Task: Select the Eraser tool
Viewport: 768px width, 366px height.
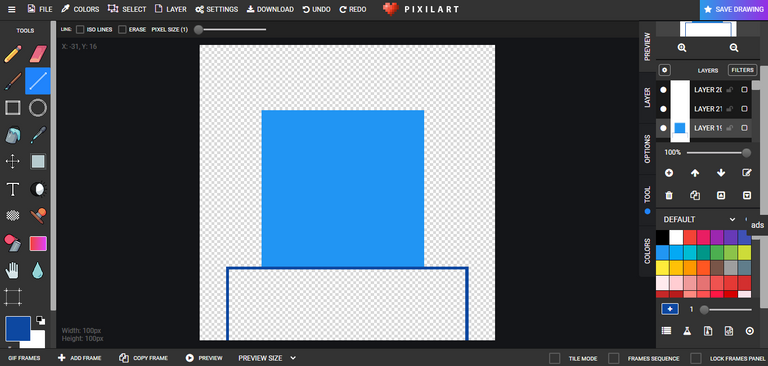Action: point(38,54)
